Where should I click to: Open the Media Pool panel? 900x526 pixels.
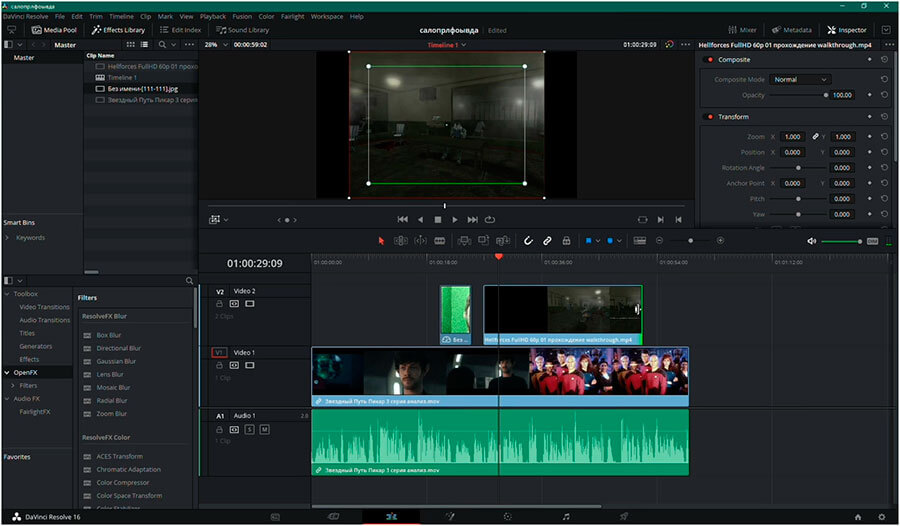[54, 30]
